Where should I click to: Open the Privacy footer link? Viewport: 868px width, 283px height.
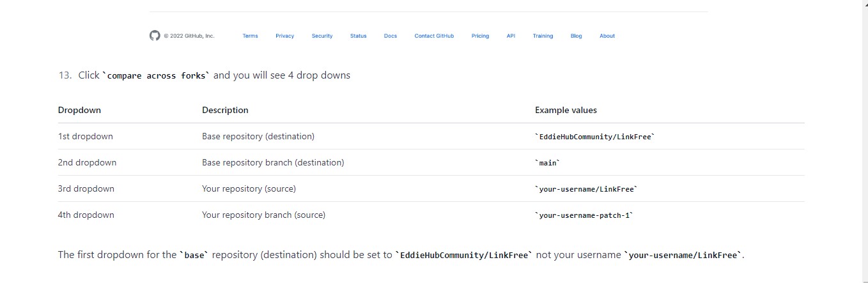point(284,36)
